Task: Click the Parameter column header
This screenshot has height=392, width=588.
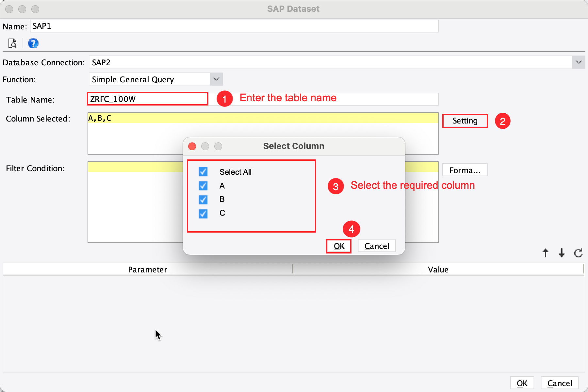Action: [148, 269]
